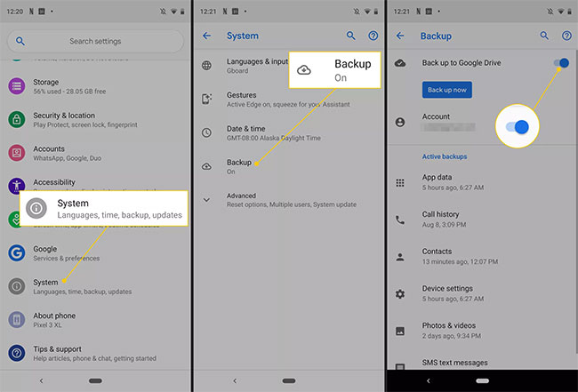Search within Backup screen

pyautogui.click(x=544, y=36)
